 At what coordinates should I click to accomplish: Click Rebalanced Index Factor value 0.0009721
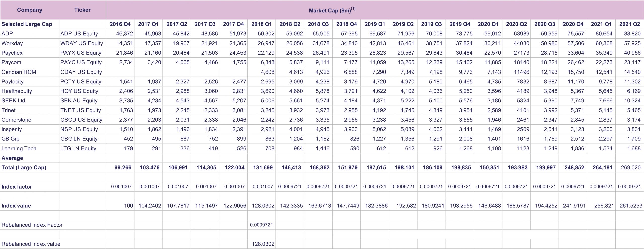tap(261, 225)
